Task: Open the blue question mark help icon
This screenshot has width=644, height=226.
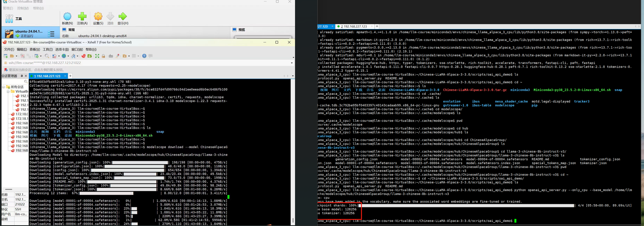Action: pyautogui.click(x=144, y=56)
